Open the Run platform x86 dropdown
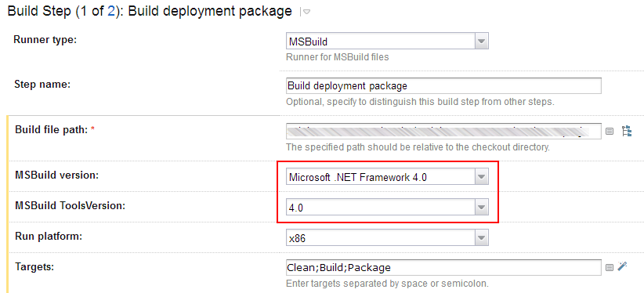The width and height of the screenshot is (644, 293). coord(387,237)
